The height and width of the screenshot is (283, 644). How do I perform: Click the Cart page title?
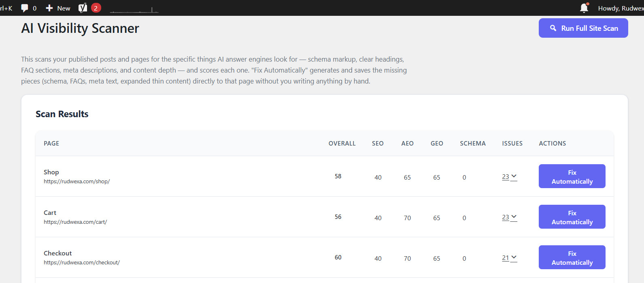pyautogui.click(x=50, y=213)
